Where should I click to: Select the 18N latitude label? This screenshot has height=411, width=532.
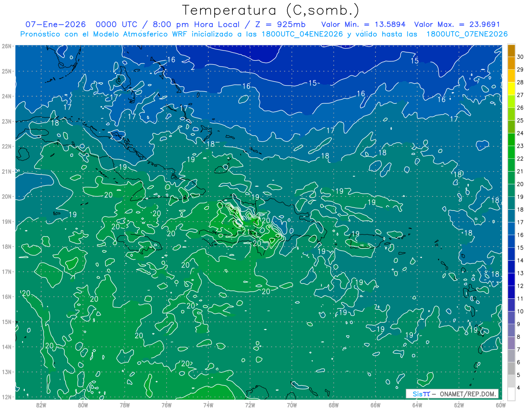coord(7,247)
